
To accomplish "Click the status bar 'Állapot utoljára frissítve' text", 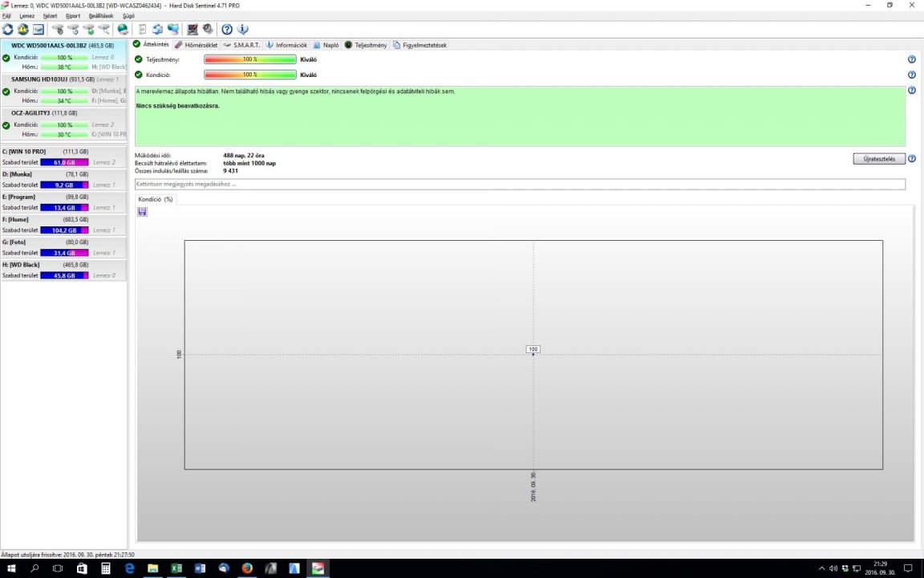I will pyautogui.click(x=67, y=555).
